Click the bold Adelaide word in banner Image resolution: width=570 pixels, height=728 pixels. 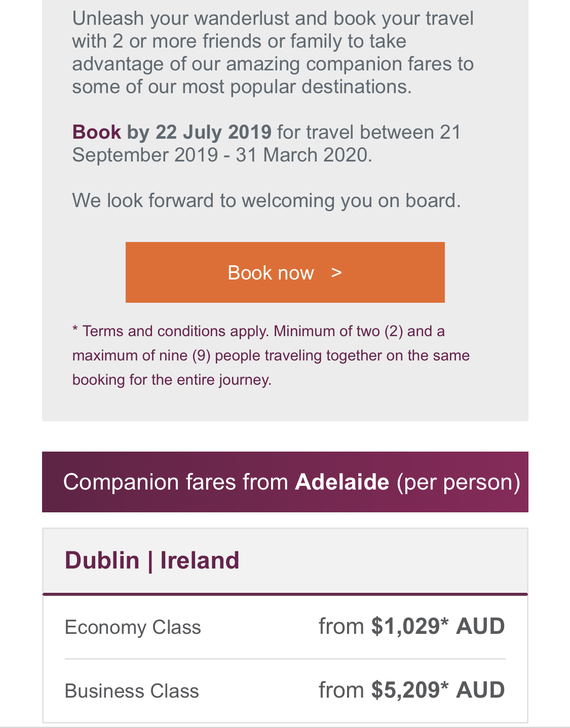tap(342, 482)
